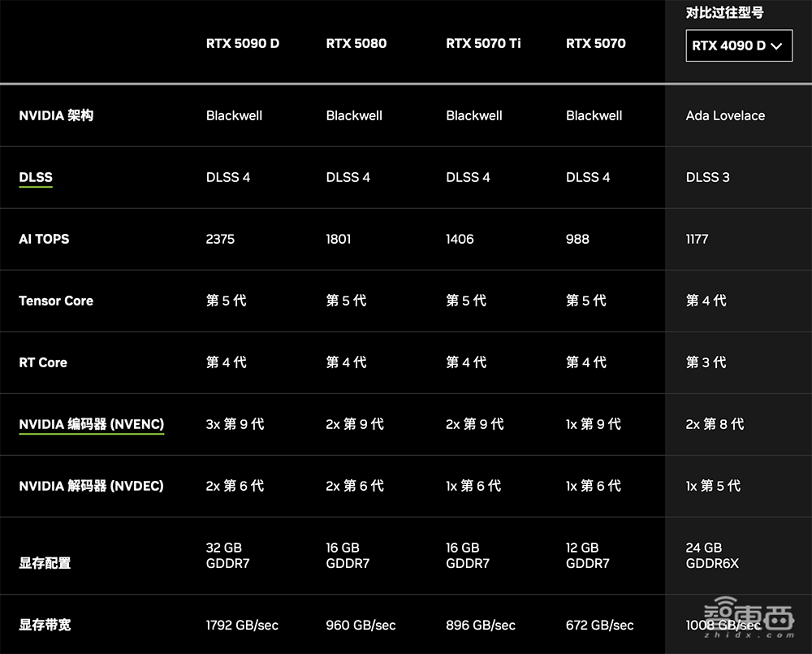Click the 对比过往型号 label
Image resolution: width=812 pixels, height=654 pixels.
point(724,13)
